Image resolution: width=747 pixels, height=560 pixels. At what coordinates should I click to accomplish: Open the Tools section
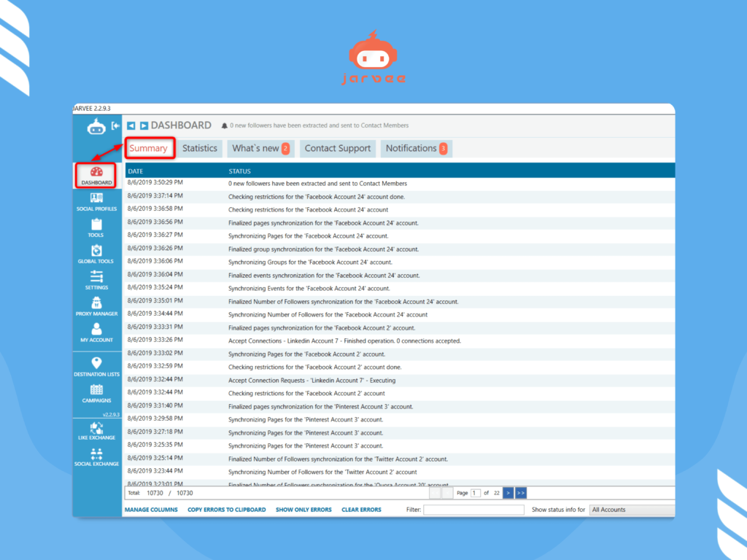tap(96, 228)
